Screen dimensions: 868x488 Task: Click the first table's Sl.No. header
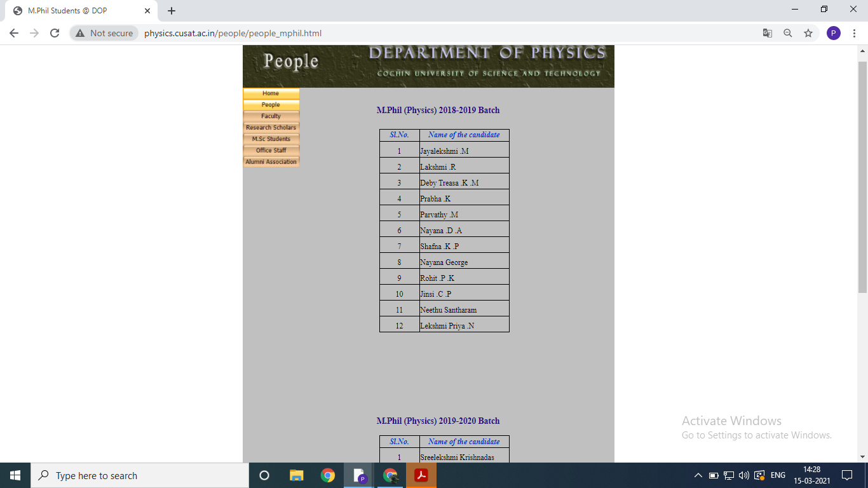coord(399,135)
